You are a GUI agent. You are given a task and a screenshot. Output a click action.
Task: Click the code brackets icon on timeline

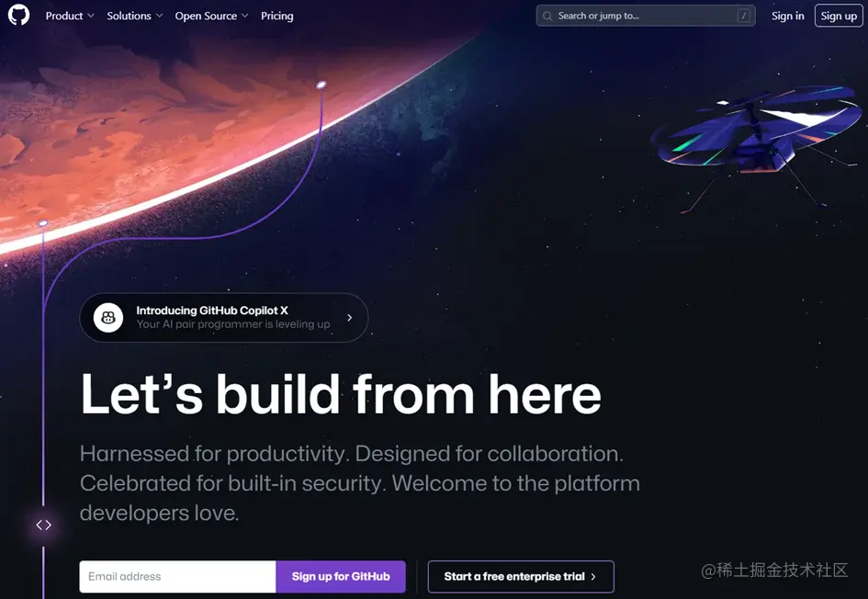(x=44, y=525)
